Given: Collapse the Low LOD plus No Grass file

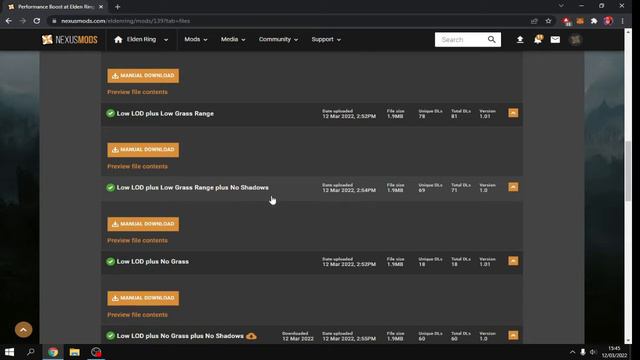Looking at the screenshot, I should (x=513, y=261).
